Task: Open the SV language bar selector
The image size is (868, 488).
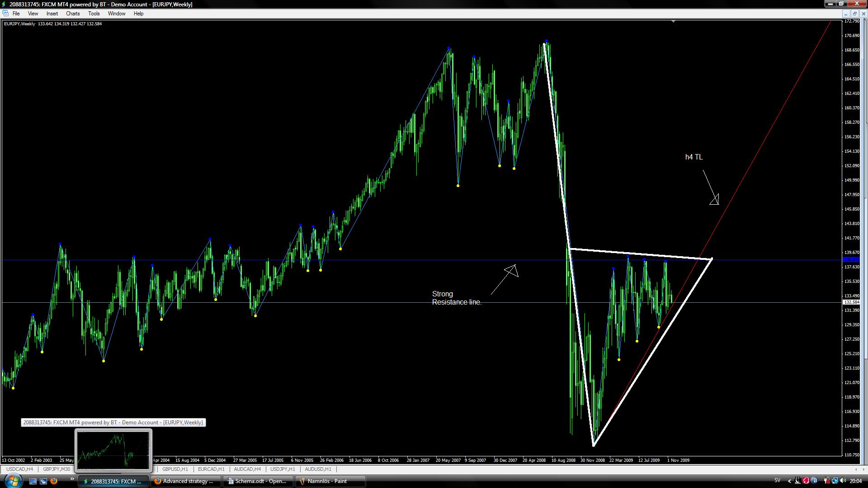Action: (777, 481)
